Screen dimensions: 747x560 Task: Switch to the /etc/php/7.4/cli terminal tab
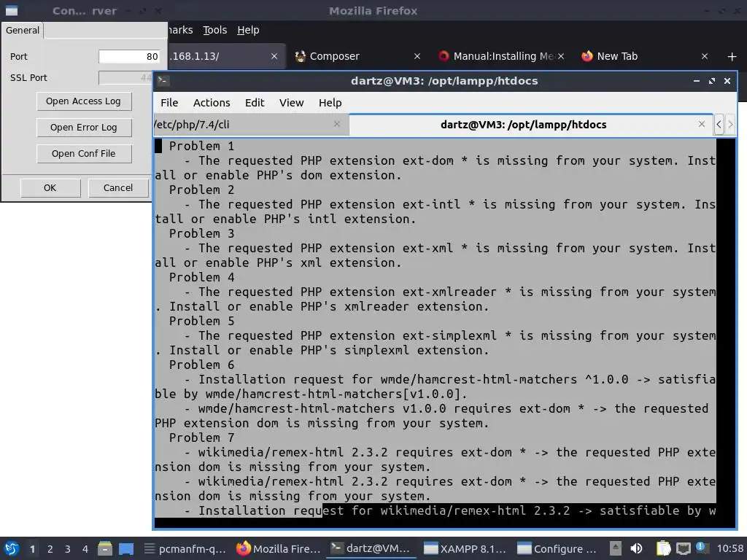[250, 125]
